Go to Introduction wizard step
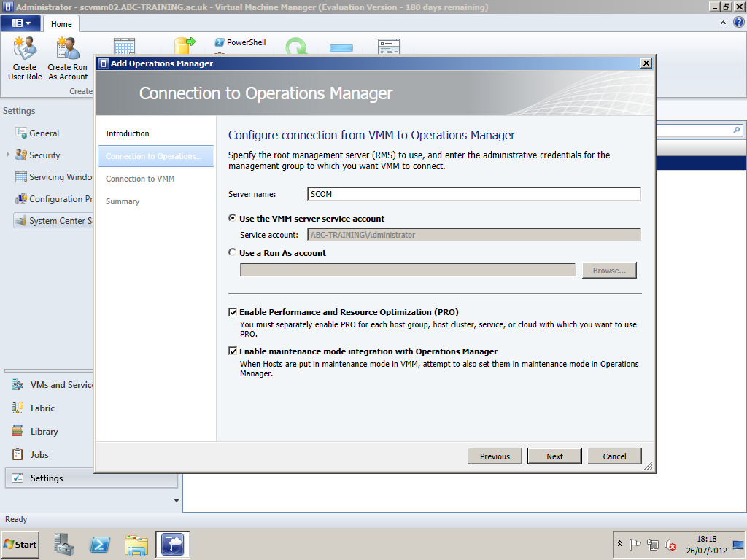The width and height of the screenshot is (747, 560). [x=127, y=133]
